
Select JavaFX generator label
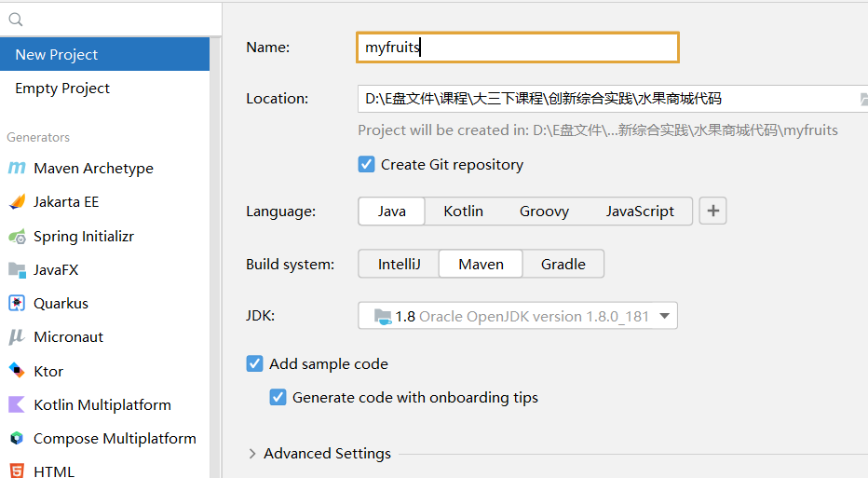[56, 270]
